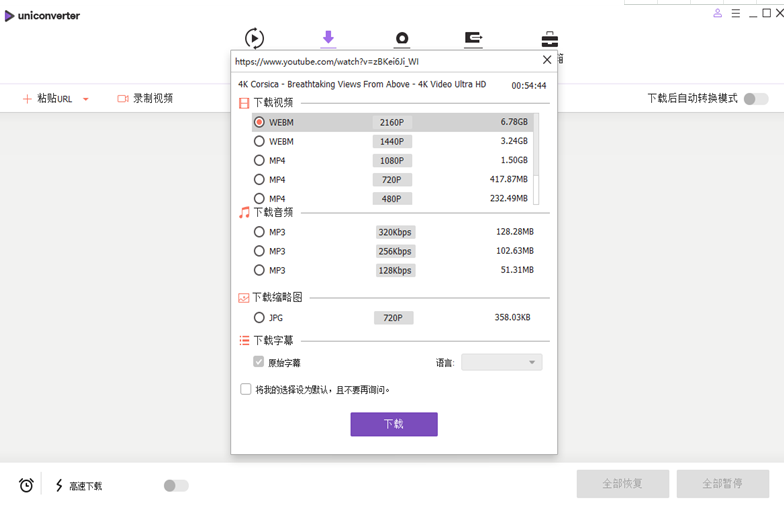Viewport: 784px width, 511px height.
Task: Select MP4 720P video option
Action: (x=392, y=180)
